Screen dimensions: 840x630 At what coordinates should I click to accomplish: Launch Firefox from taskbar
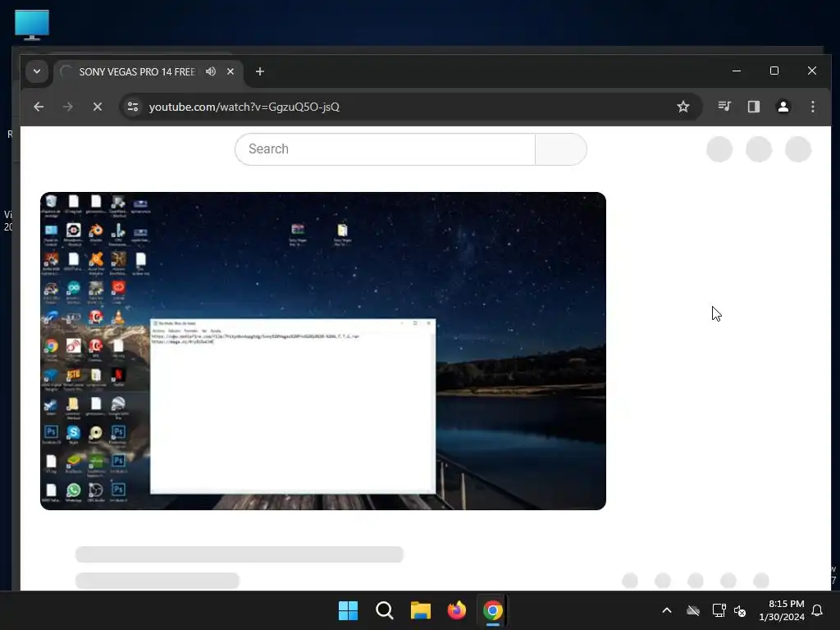point(457,610)
